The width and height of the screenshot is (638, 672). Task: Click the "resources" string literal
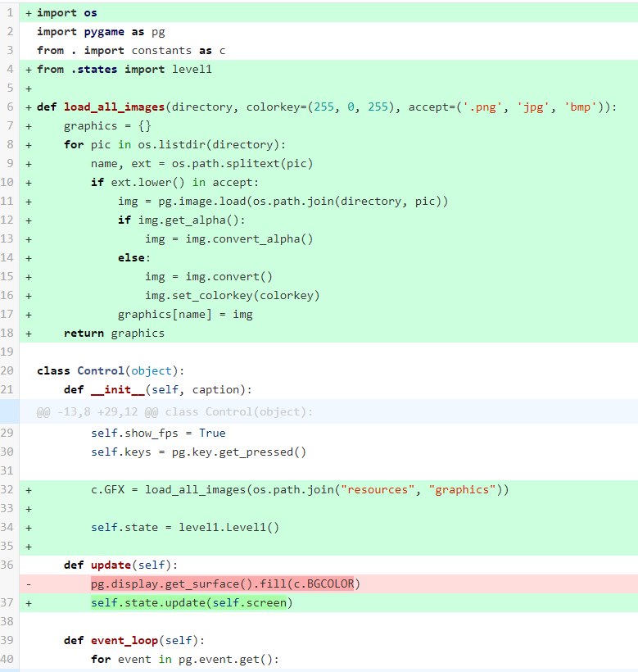click(x=378, y=490)
